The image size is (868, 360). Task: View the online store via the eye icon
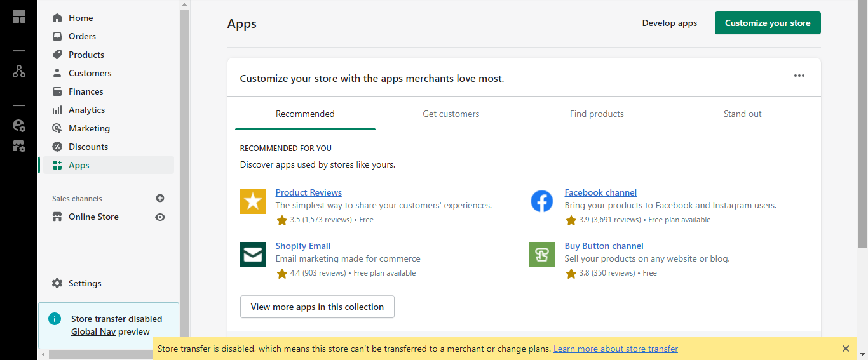click(160, 217)
